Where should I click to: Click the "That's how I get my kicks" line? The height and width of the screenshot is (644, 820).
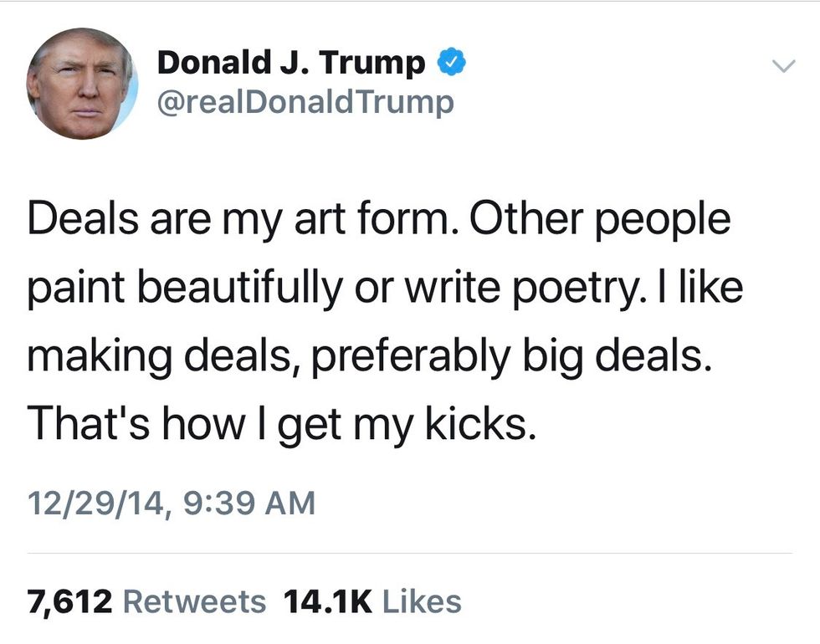click(280, 426)
